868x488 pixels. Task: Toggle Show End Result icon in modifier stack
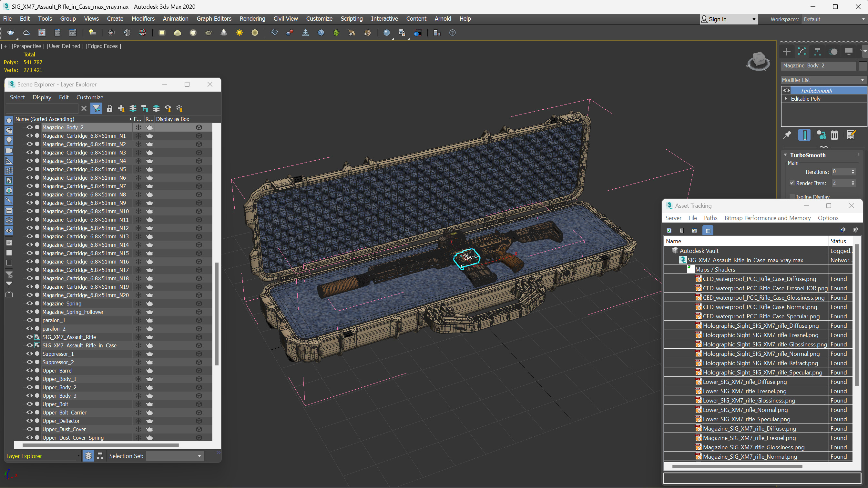(804, 135)
